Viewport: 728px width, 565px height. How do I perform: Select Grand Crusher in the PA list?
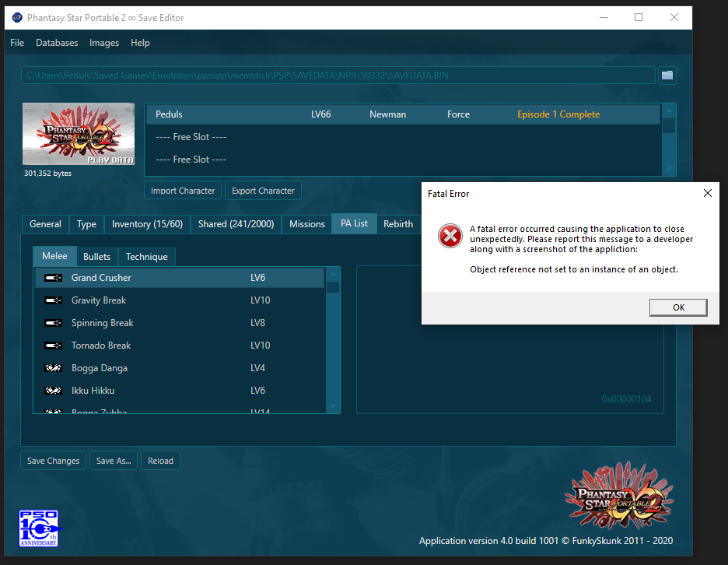180,278
